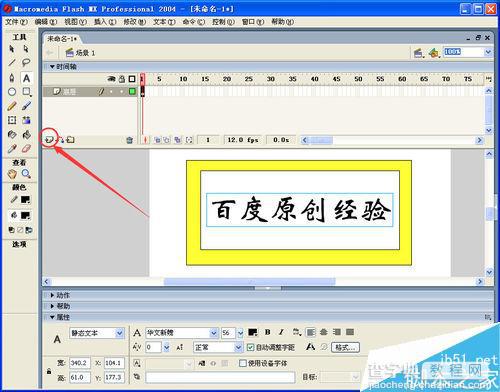Screen dimensions: 500x392
Task: Click the swap colors icon
Action: (x=29, y=230)
